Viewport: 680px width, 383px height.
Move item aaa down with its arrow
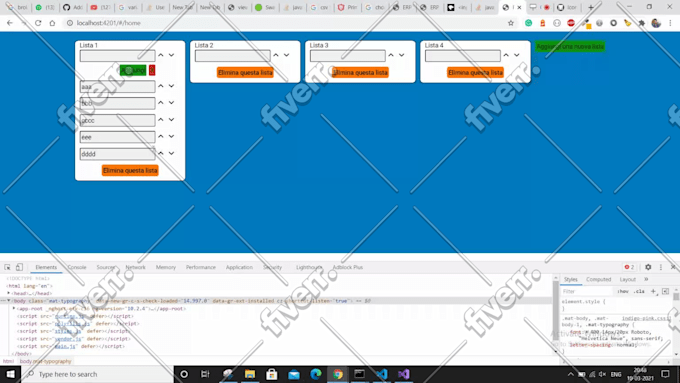172,86
